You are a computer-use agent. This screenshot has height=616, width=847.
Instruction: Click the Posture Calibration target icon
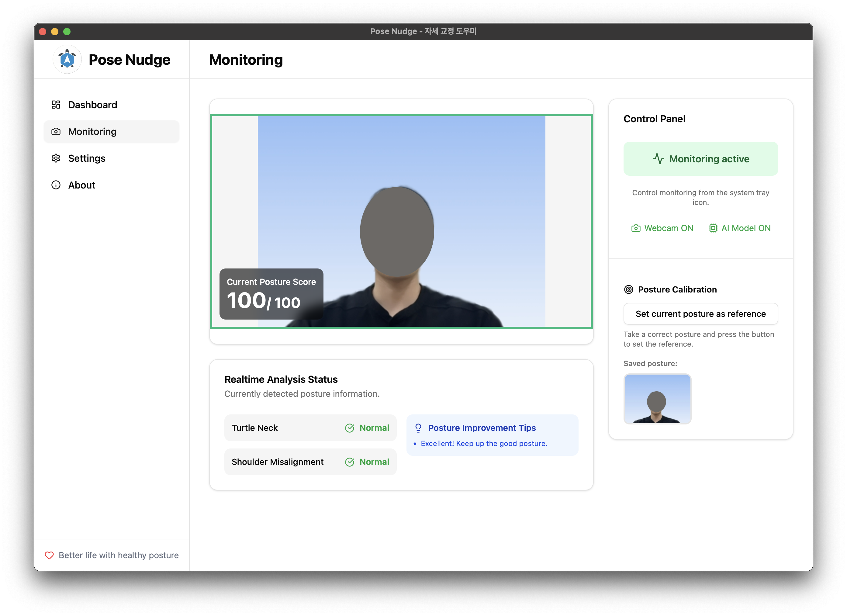(628, 289)
